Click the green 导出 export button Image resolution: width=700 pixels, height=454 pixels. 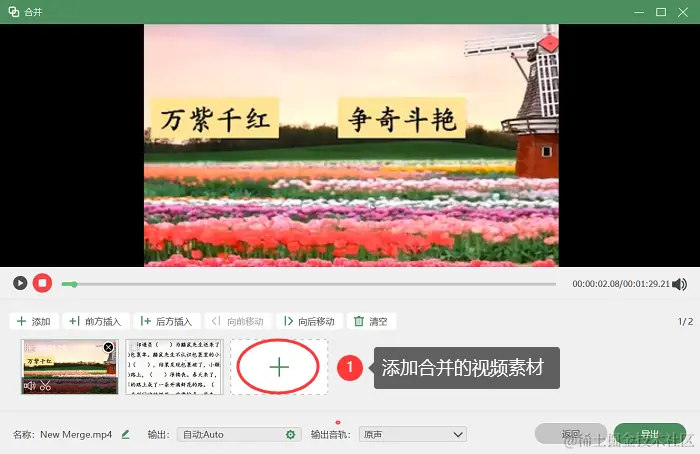[650, 433]
